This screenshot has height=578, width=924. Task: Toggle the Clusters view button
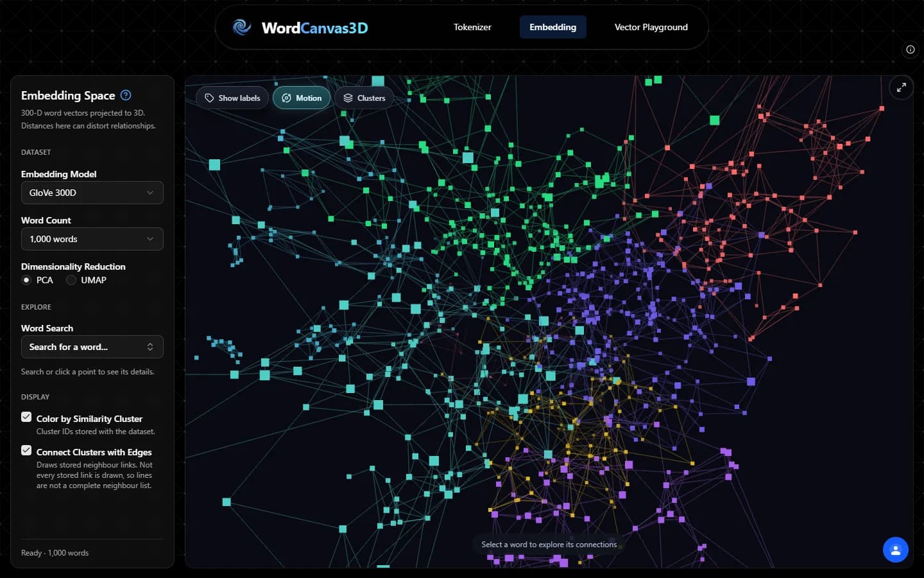(x=364, y=98)
